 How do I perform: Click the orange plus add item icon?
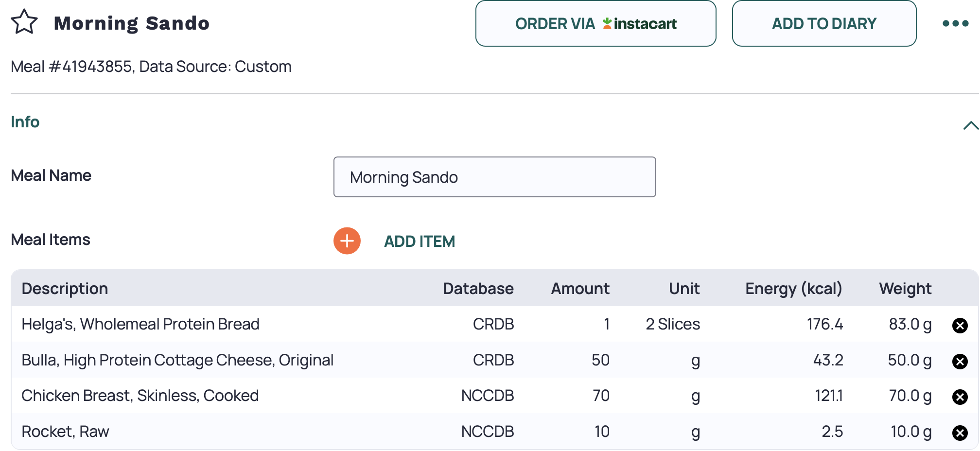[x=347, y=241]
